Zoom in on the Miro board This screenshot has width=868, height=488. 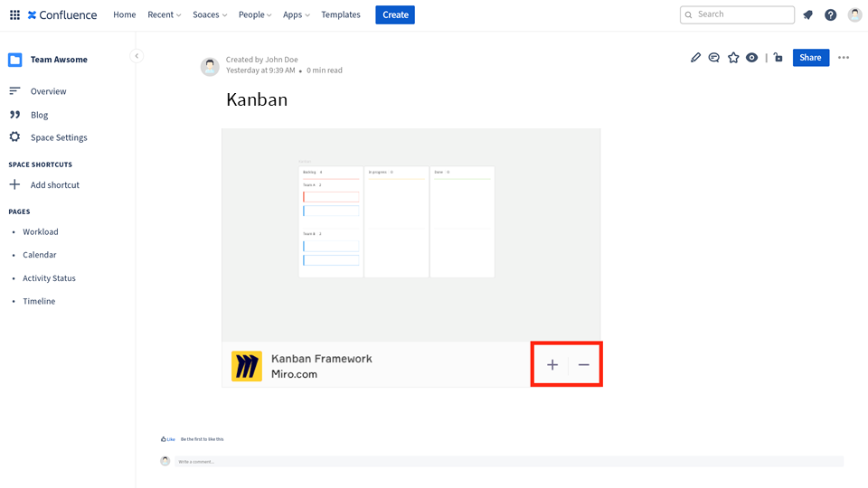(552, 364)
